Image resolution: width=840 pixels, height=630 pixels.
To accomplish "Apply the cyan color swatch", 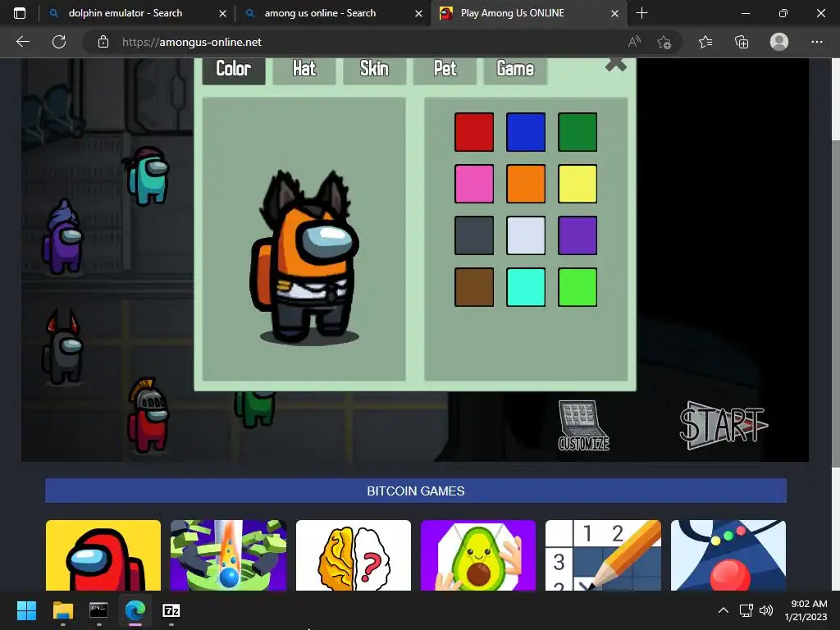I will [526, 287].
